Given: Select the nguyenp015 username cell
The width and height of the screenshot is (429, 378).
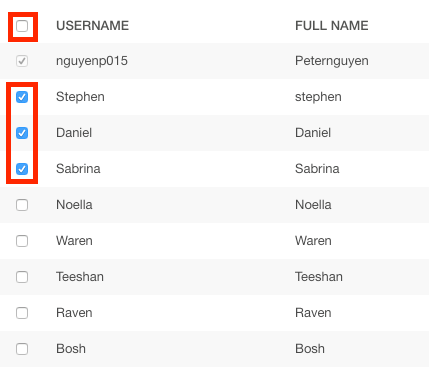Looking at the screenshot, I should point(92,61).
